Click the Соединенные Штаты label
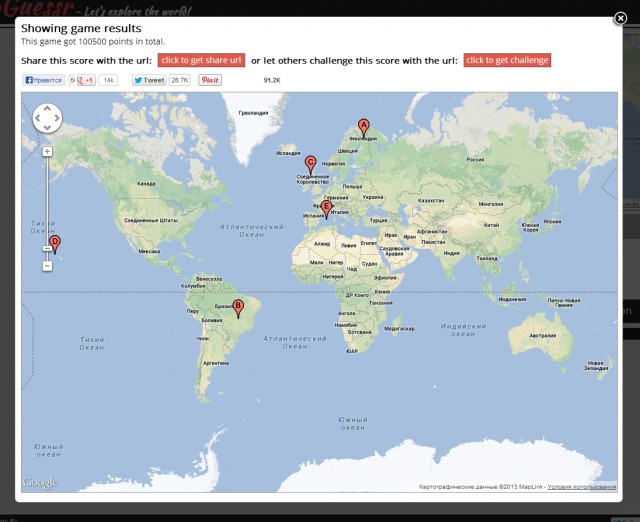This screenshot has height=522, width=640. (x=151, y=220)
